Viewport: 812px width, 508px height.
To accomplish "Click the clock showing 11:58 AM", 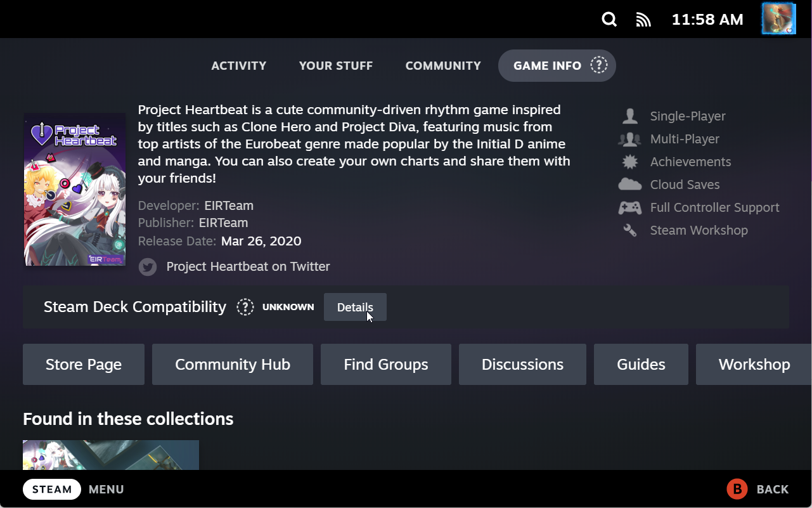I will 707,20.
